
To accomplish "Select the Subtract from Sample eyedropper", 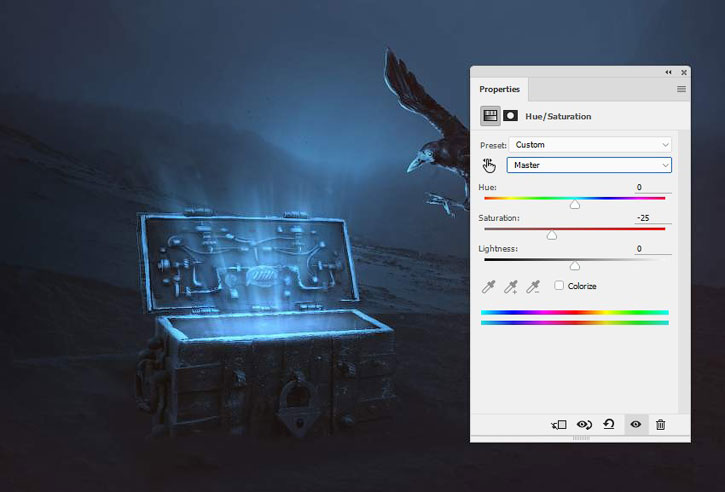I will (x=533, y=287).
